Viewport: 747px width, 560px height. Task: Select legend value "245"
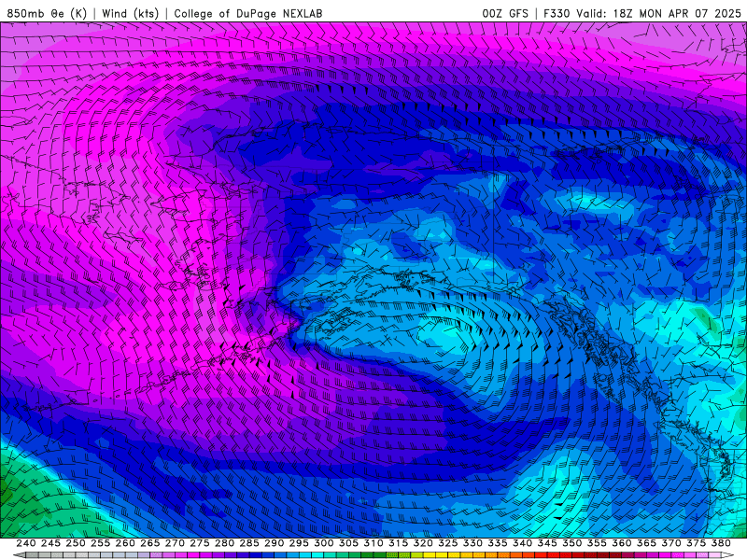(50, 543)
